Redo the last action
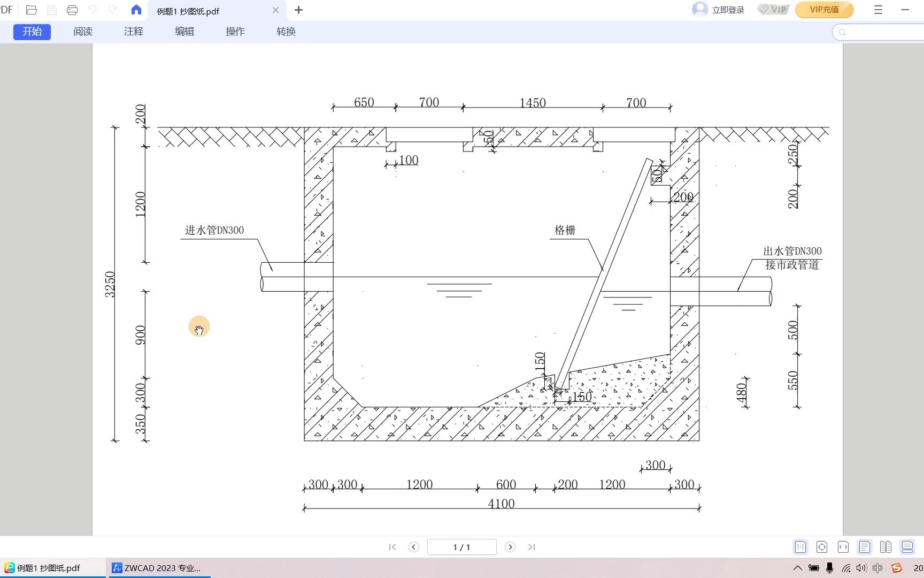 click(112, 10)
